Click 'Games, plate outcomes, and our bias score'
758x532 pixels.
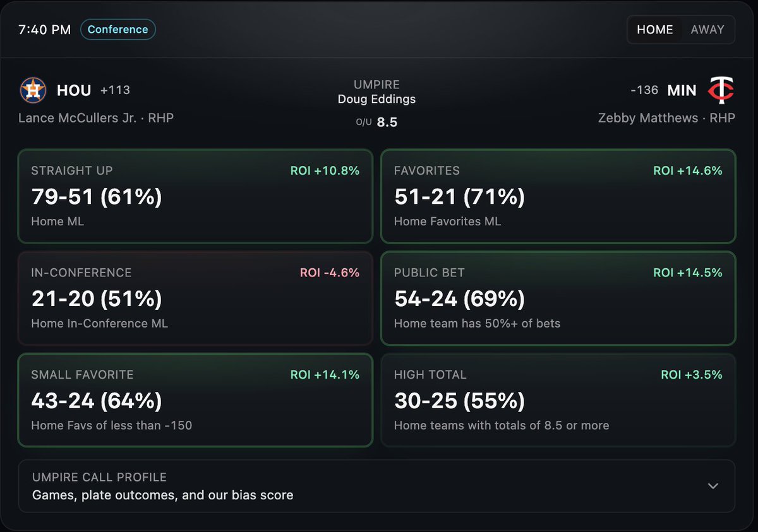[x=163, y=495]
